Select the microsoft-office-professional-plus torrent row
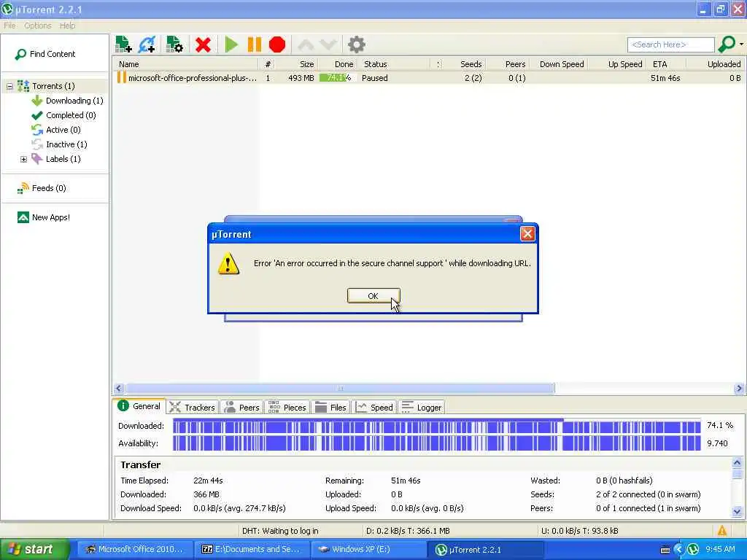Image resolution: width=747 pixels, height=560 pixels. click(x=429, y=78)
